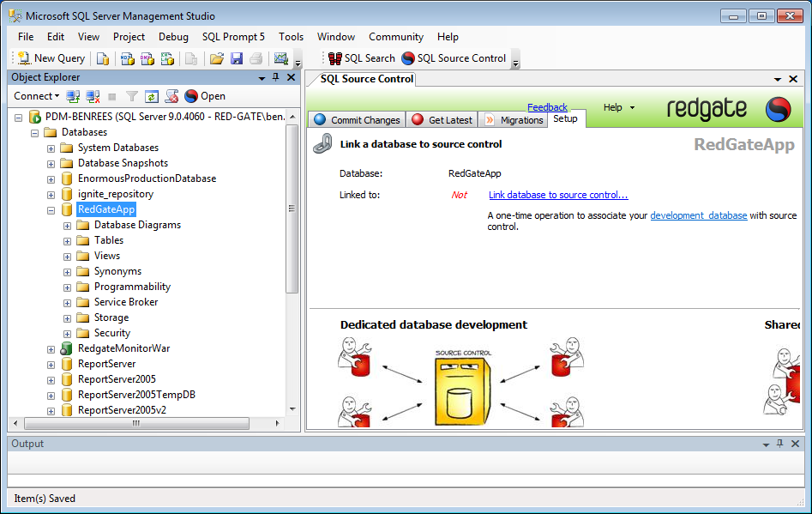812x514 pixels.
Task: Click the Feedback link
Action: 547,107
